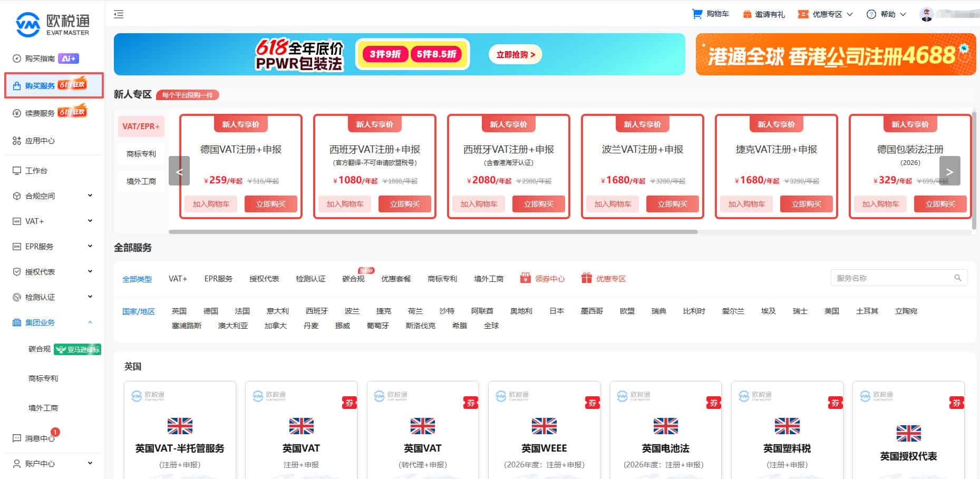Click the coupon 券 badge on 英国塑料税 card

point(835,403)
